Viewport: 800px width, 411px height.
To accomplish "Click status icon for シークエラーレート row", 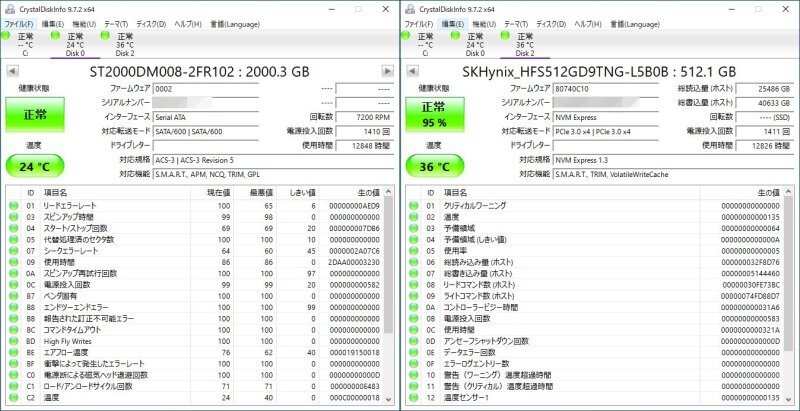I will (13, 251).
